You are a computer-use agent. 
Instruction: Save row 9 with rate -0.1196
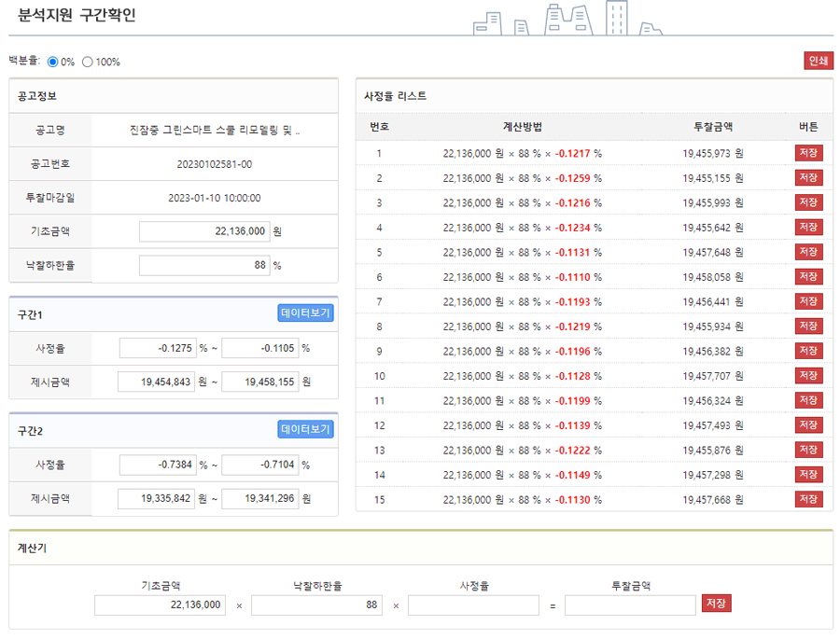pos(808,351)
